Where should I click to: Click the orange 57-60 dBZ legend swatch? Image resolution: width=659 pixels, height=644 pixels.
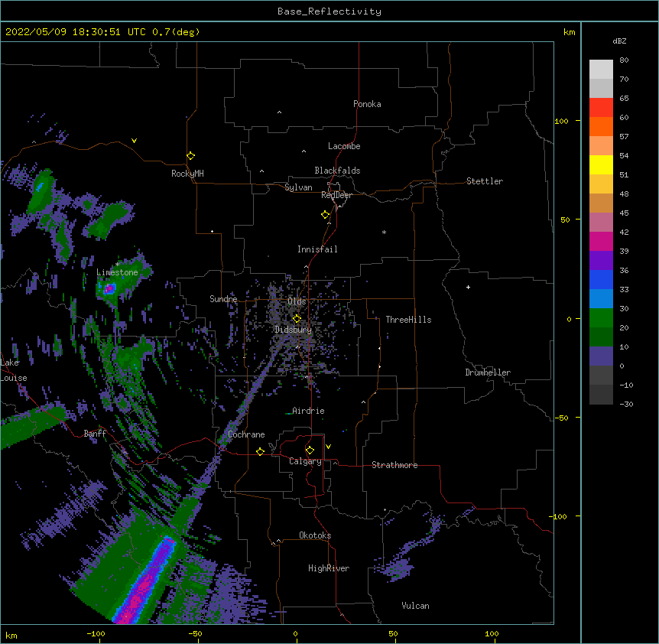[x=601, y=126]
